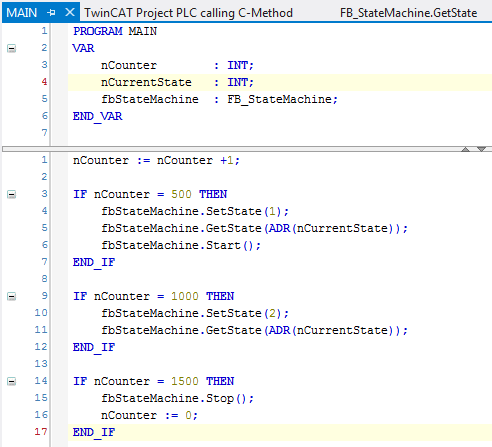492x447 pixels.
Task: Click the up arrow on the pane splitter
Action: tap(466, 149)
